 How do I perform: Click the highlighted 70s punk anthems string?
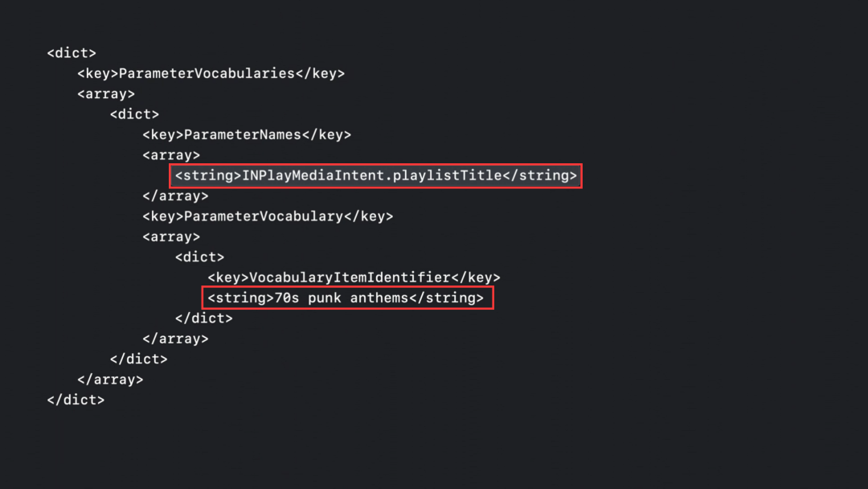(x=348, y=298)
